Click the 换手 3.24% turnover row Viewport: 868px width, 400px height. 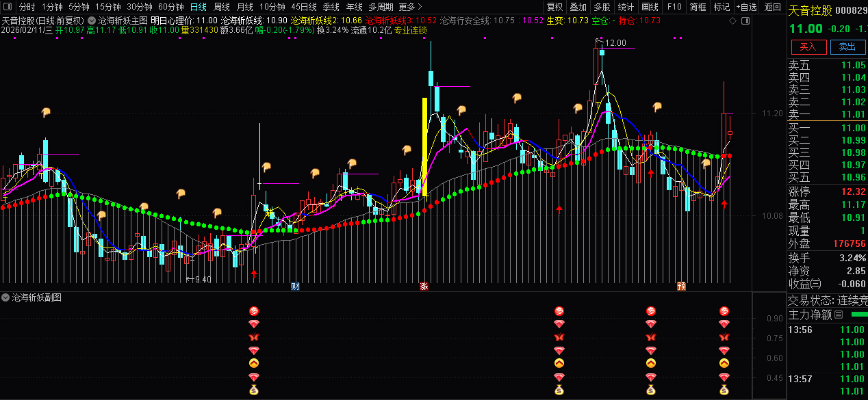coord(827,258)
